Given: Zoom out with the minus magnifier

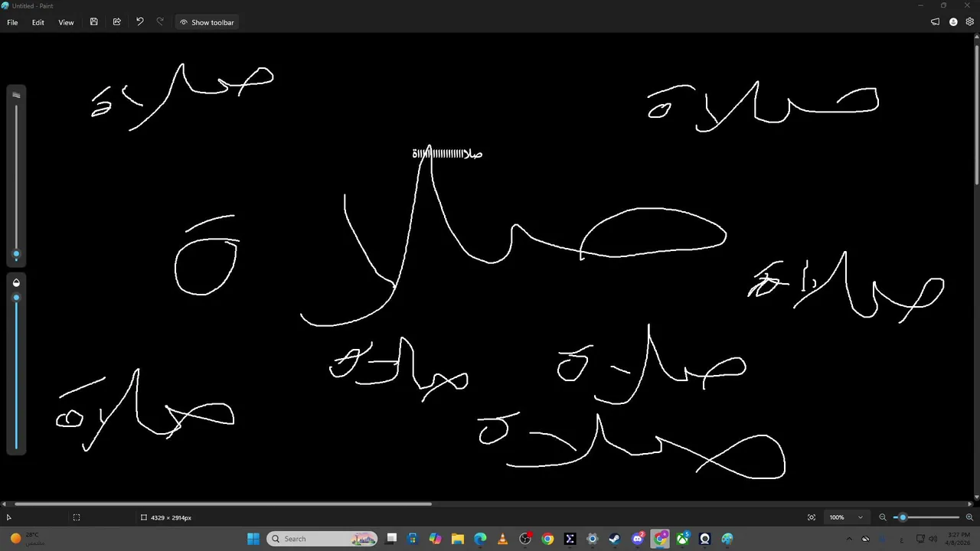Looking at the screenshot, I should [x=883, y=517].
